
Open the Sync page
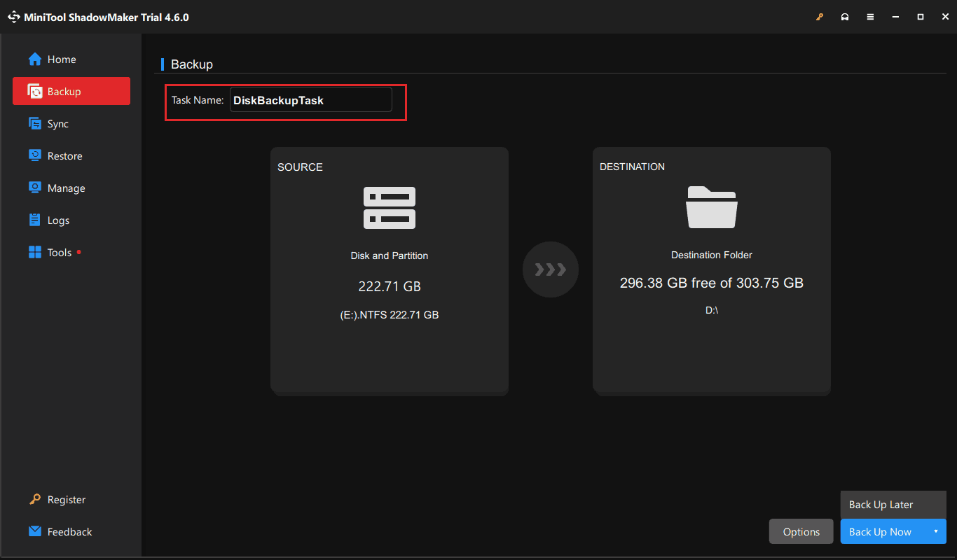tap(58, 124)
